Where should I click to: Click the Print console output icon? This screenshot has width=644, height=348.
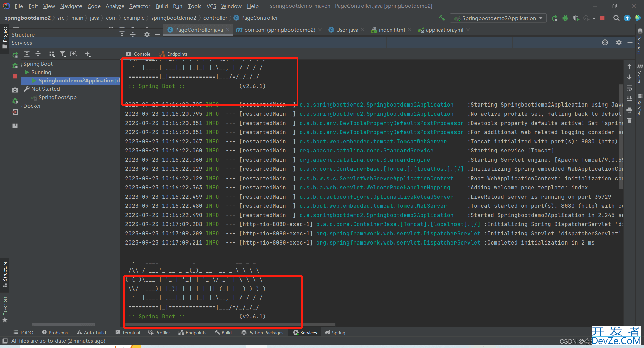point(629,110)
